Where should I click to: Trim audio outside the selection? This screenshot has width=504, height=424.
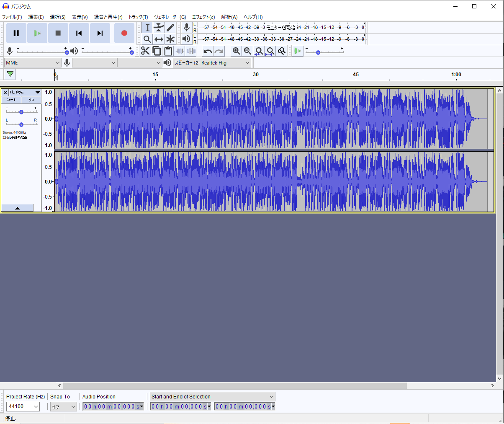pyautogui.click(x=180, y=51)
